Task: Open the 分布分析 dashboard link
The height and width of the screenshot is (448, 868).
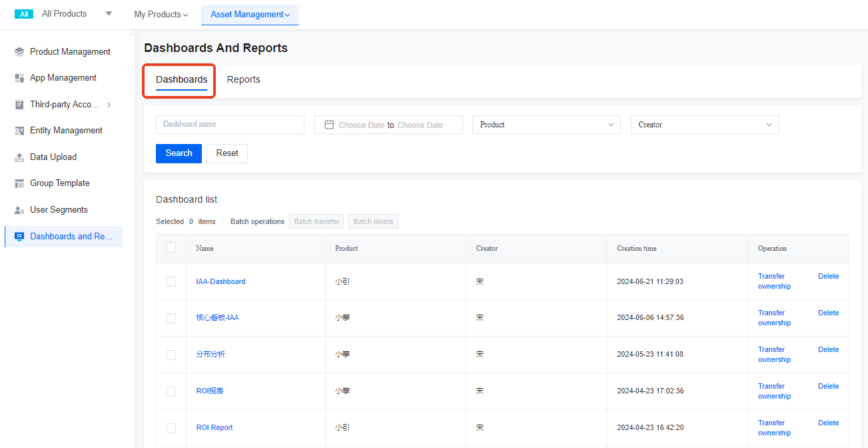Action: [x=211, y=355]
